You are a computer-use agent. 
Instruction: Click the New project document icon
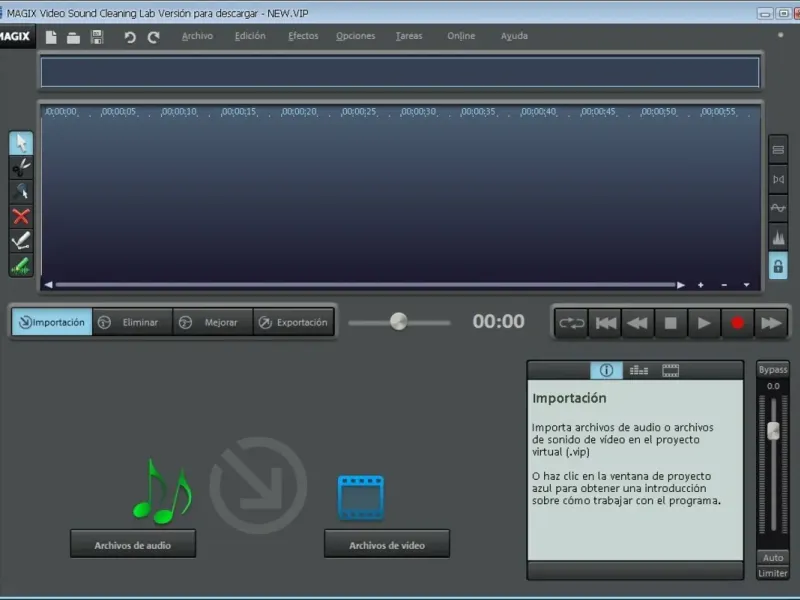point(51,37)
